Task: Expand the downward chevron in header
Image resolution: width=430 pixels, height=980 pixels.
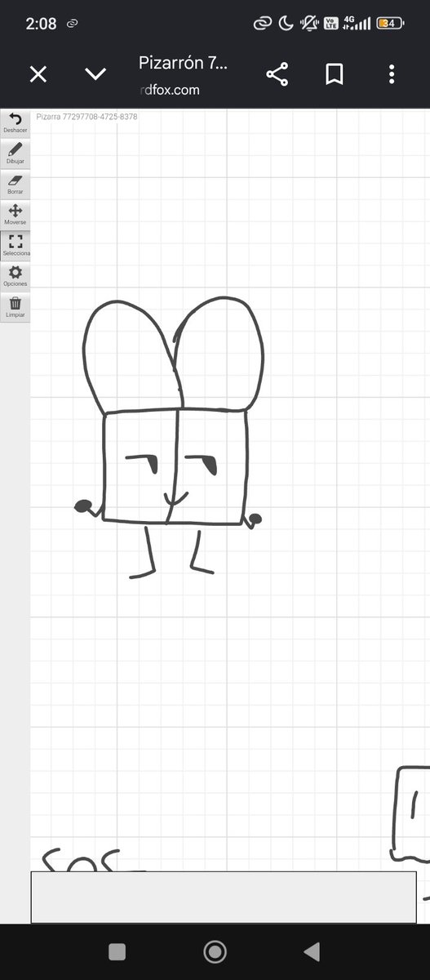Action: point(95,74)
